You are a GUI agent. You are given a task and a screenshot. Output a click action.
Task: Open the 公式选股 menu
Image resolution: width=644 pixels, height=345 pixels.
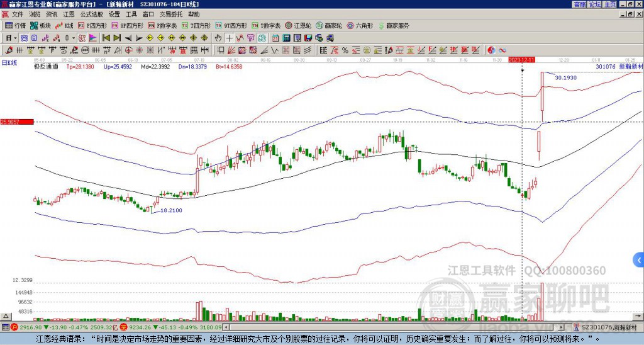point(92,14)
